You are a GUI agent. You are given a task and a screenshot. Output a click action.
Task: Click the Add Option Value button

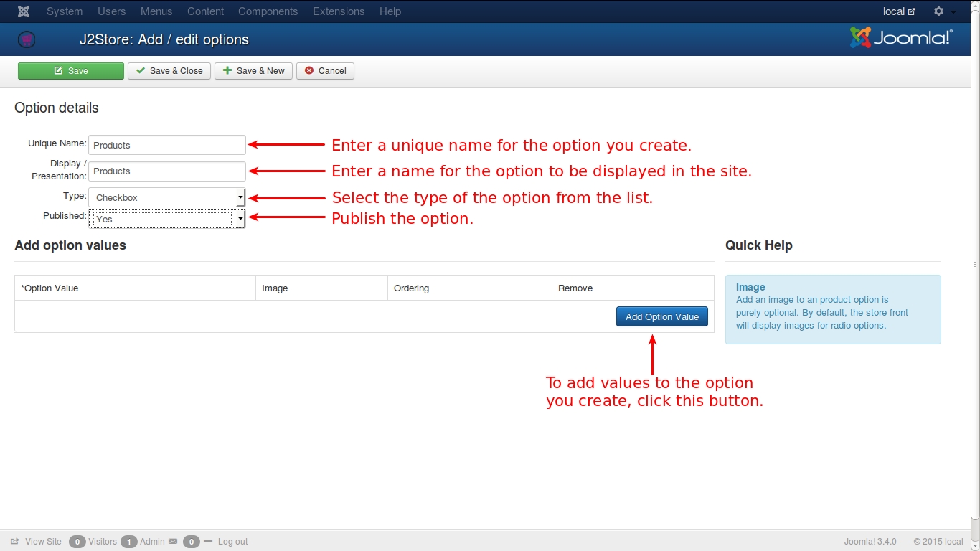pyautogui.click(x=661, y=316)
